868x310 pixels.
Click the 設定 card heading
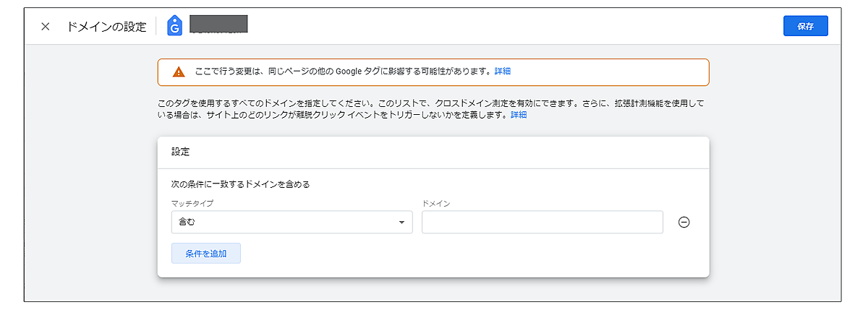pyautogui.click(x=181, y=152)
